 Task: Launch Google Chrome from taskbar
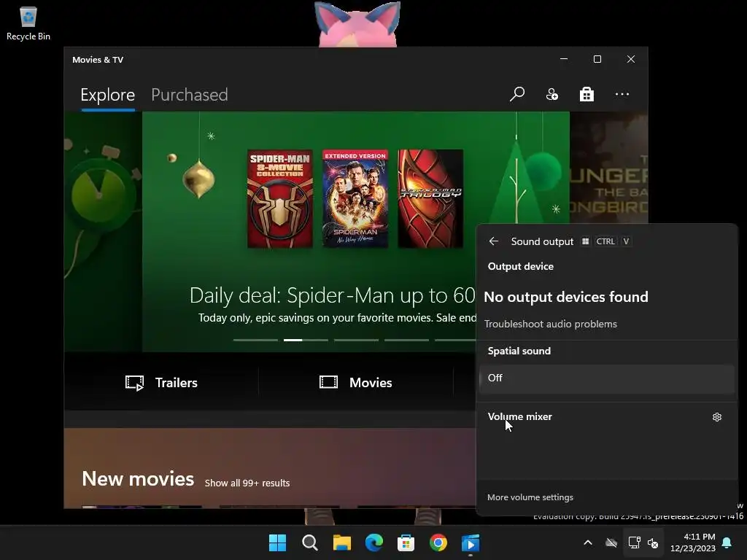point(438,542)
